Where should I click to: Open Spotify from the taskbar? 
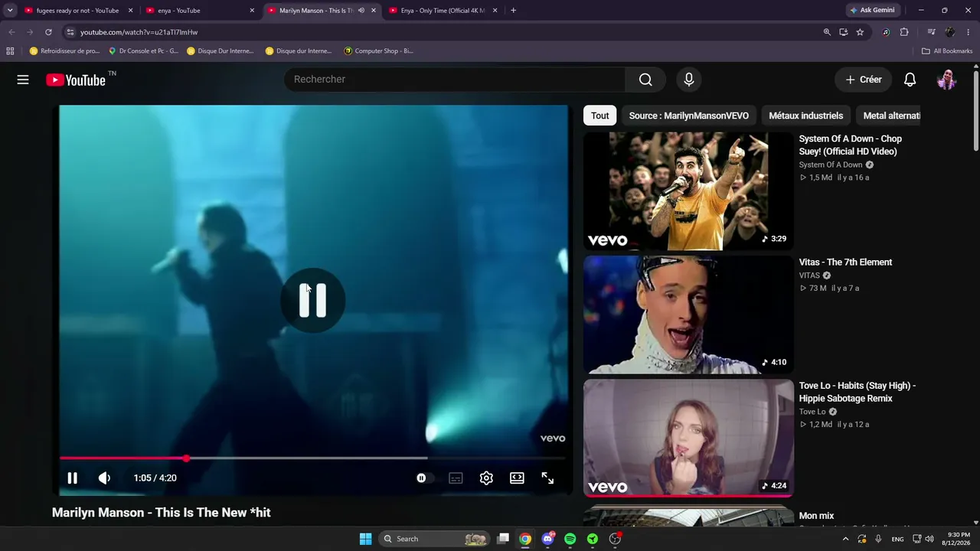pyautogui.click(x=570, y=539)
